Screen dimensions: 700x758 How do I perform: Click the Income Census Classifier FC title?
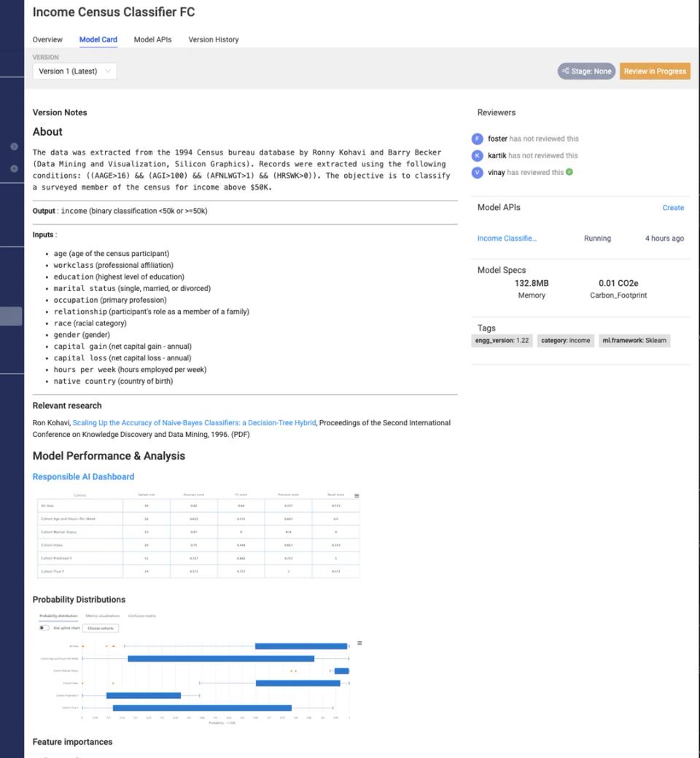[x=114, y=12]
